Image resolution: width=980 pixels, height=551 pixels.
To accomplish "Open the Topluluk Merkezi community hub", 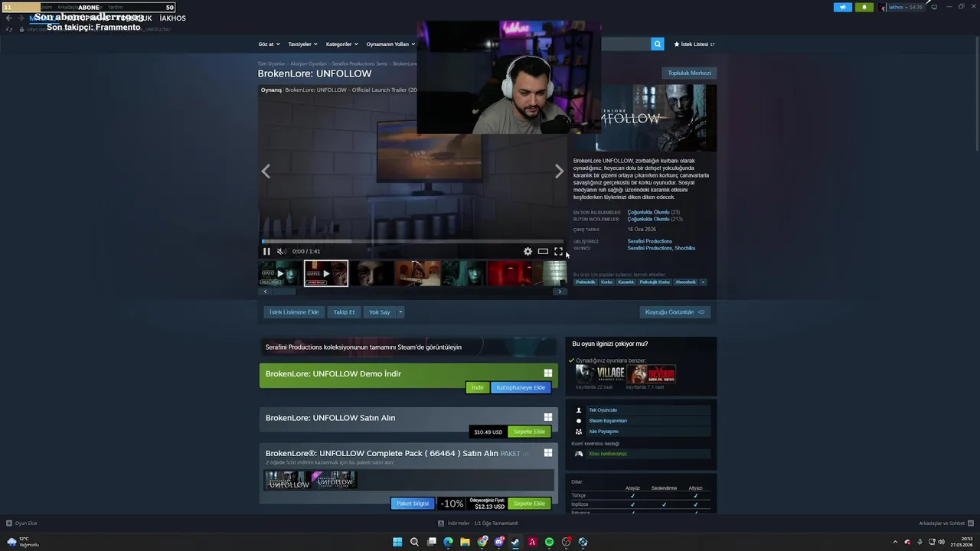I will coord(689,73).
